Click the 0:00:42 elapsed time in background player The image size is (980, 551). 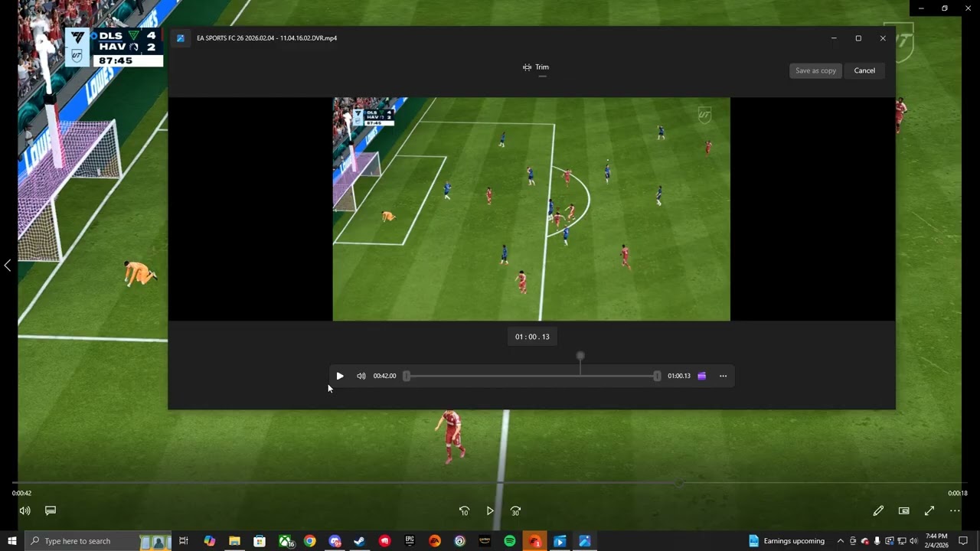[21, 494]
